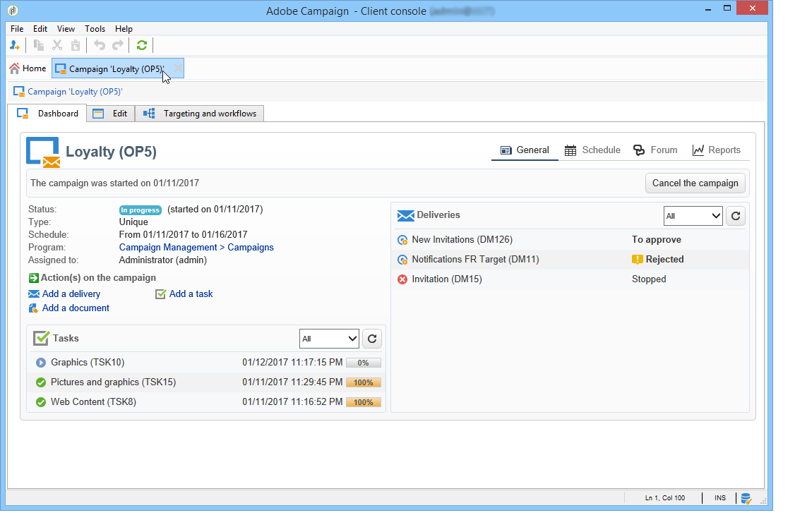Click the connect user toolbar icon
The height and width of the screenshot is (532, 795).
point(15,46)
